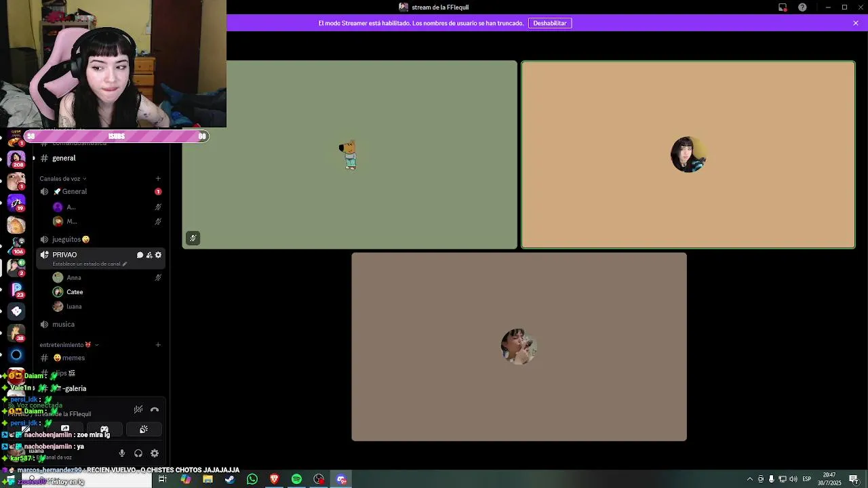Select the brown bottom participant tile
Image resolution: width=868 pixels, height=488 pixels.
pyautogui.click(x=519, y=347)
